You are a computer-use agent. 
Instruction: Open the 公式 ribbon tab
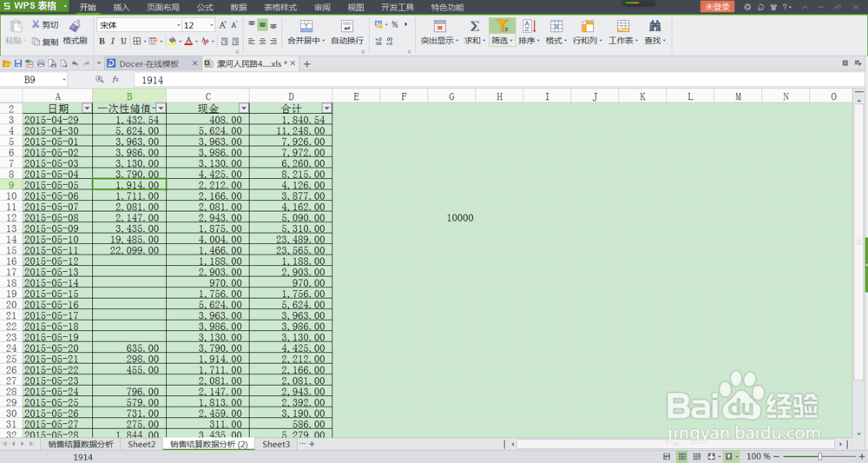(x=205, y=7)
